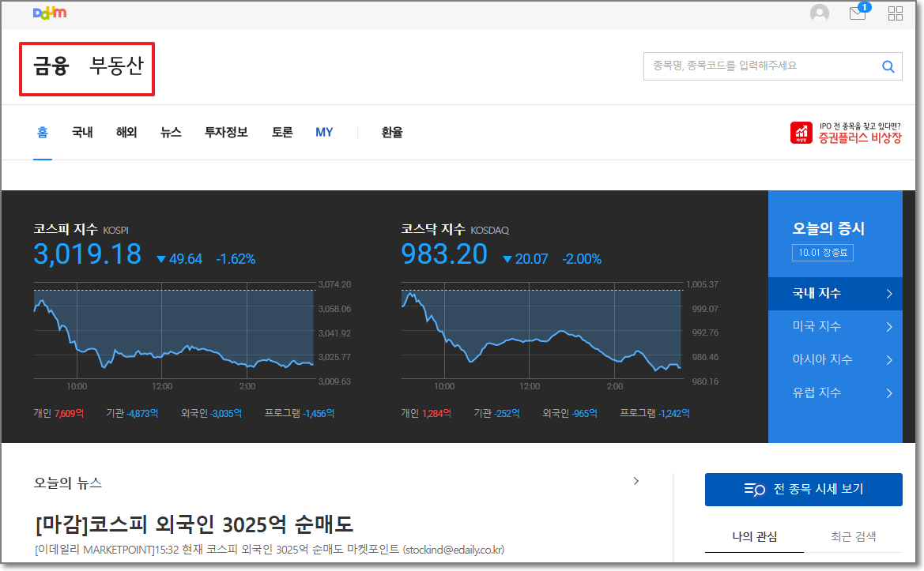Open the 오늘의 뉴스 heading

click(x=68, y=483)
